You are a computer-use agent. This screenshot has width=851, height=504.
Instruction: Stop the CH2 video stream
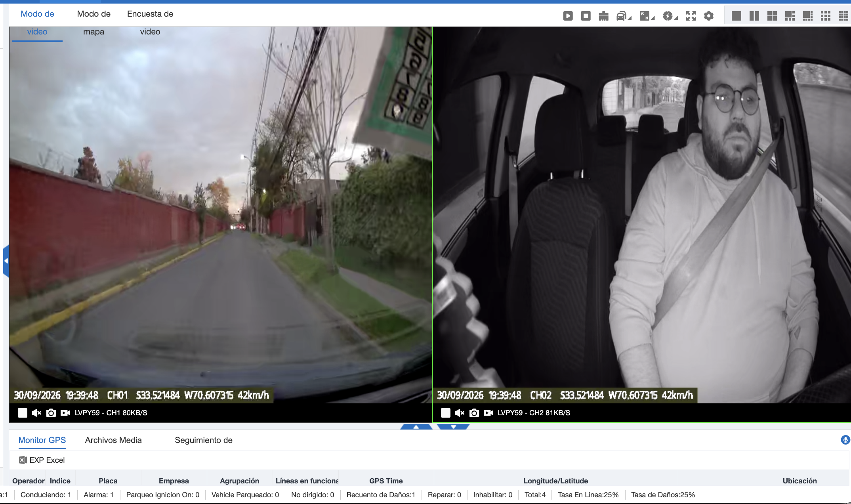(x=446, y=413)
